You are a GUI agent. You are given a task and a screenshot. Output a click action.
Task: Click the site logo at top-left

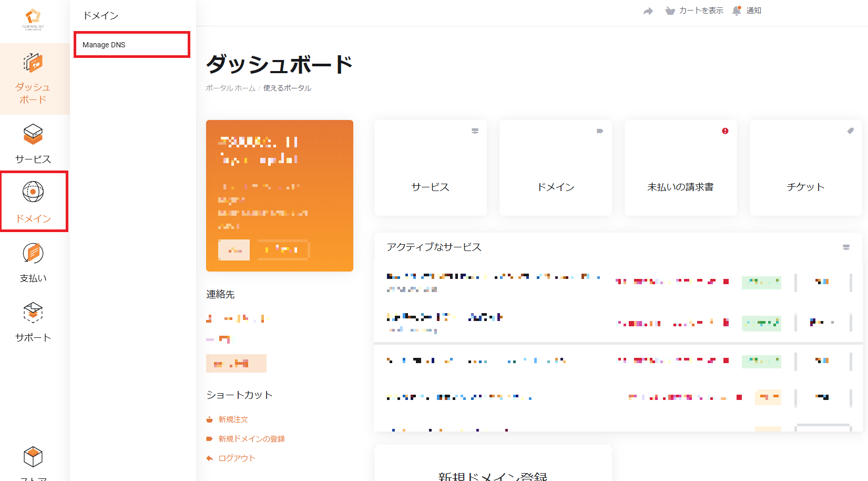33,19
